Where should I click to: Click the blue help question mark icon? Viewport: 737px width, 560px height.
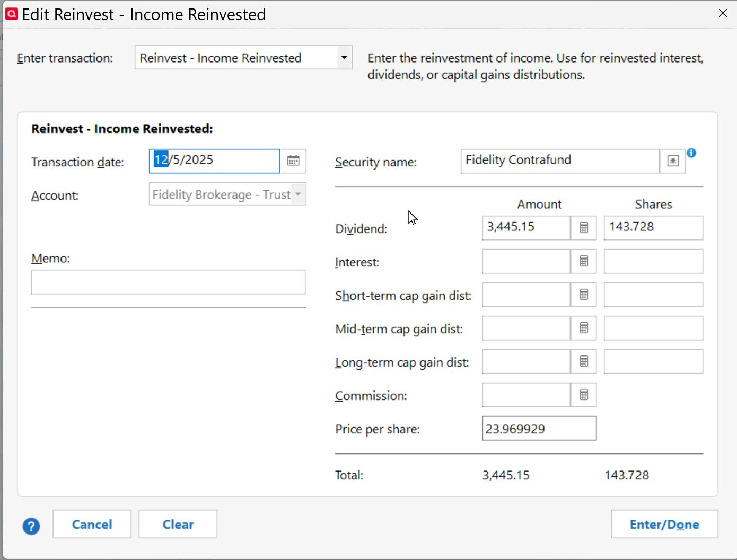[31, 526]
